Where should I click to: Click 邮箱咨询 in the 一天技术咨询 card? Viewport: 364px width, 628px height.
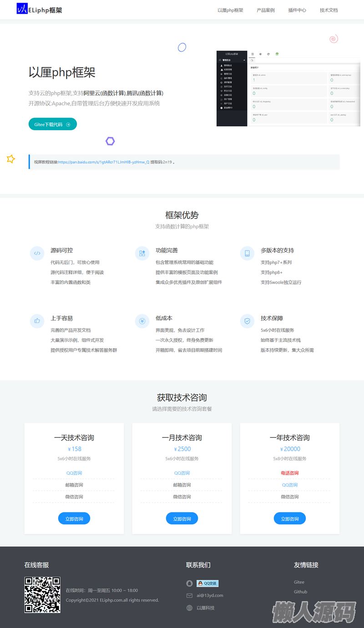pos(74,485)
